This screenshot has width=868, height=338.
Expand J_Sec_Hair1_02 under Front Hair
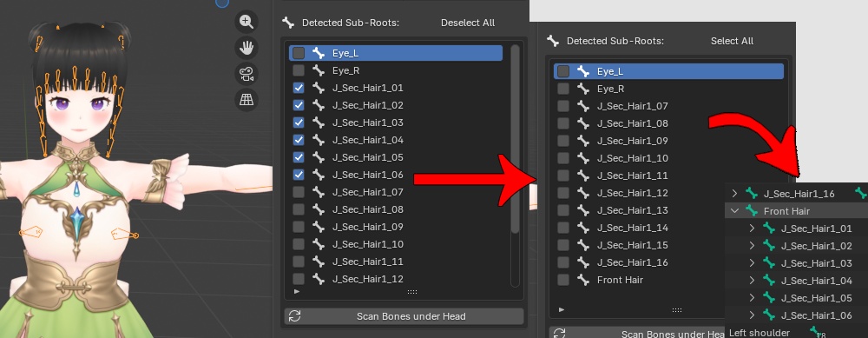coord(752,246)
